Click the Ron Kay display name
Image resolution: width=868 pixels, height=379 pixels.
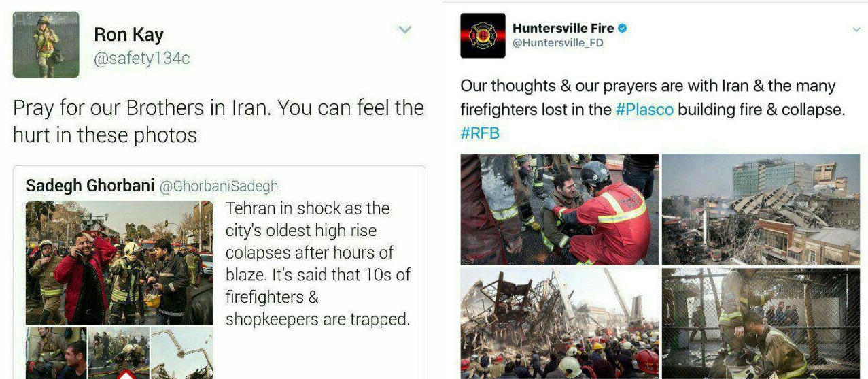(x=128, y=34)
